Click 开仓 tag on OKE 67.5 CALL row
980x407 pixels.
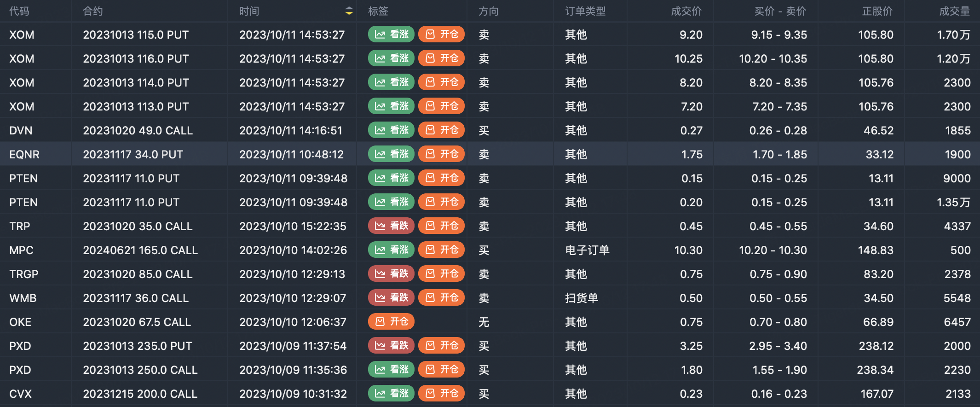[392, 321]
